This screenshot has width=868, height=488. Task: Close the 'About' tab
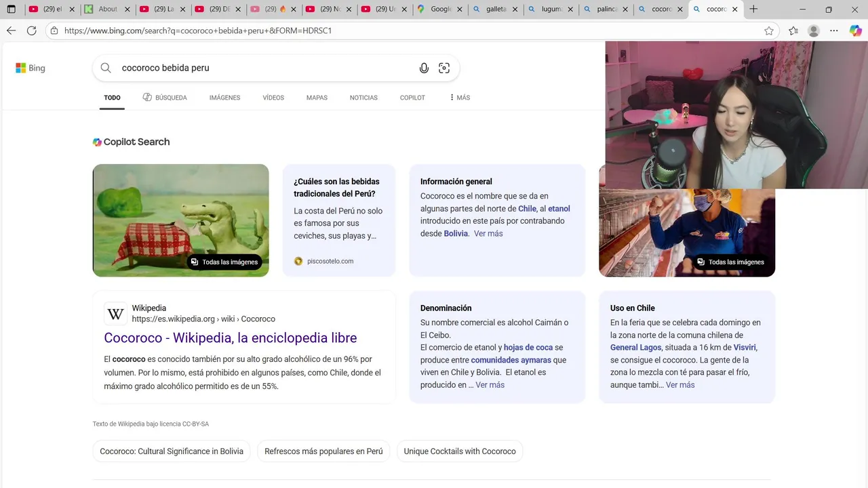point(126,9)
